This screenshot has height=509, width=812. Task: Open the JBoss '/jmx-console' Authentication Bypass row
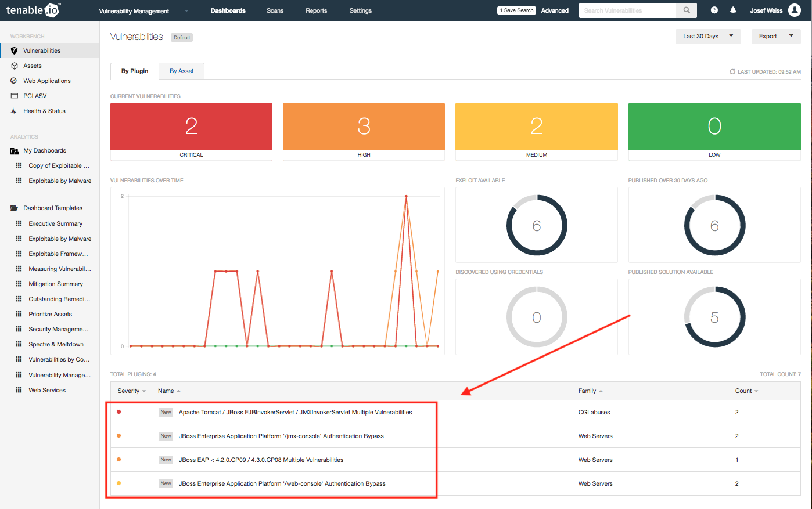(455, 436)
